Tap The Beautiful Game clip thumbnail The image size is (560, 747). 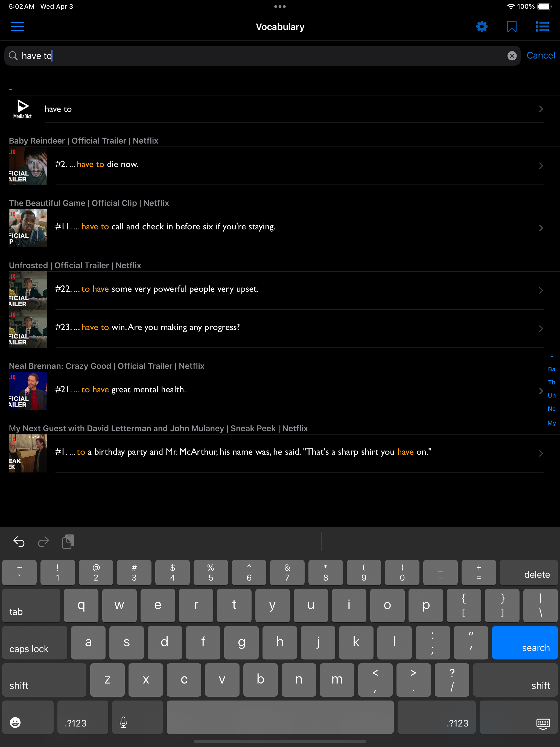click(28, 228)
